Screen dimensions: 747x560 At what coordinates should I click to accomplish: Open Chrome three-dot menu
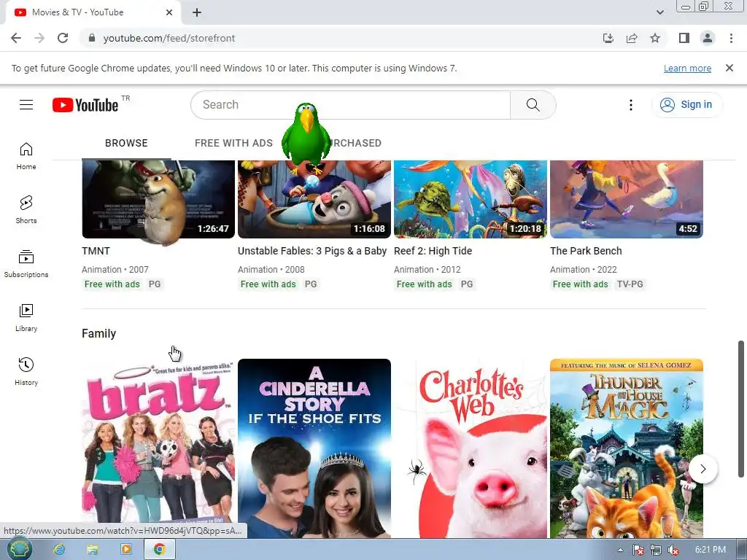pos(731,38)
